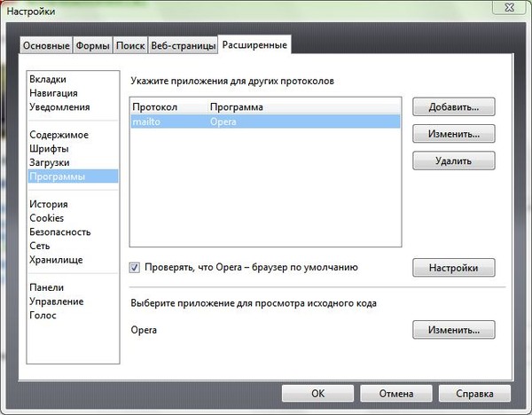Click the Добавить... button
Screen dimensions: 532x415
point(454,107)
